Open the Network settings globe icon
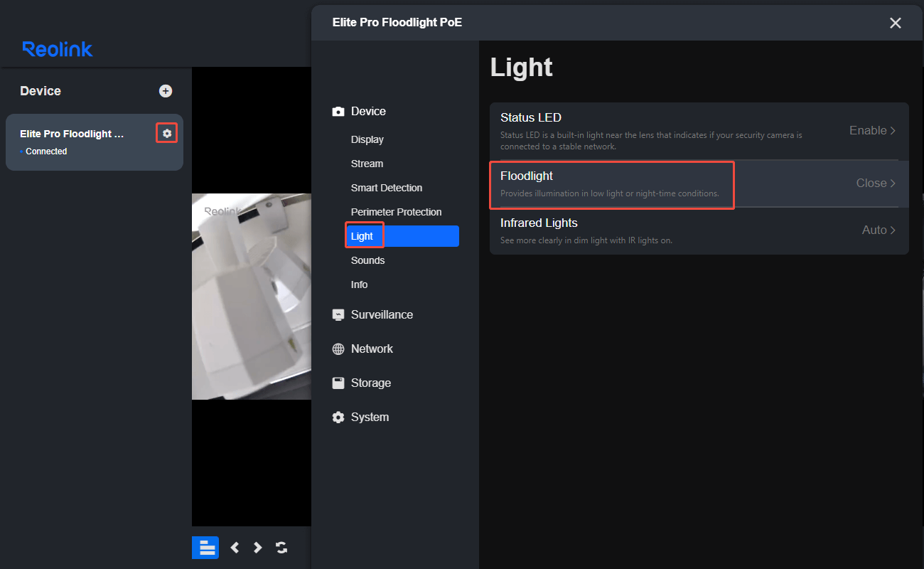This screenshot has height=569, width=924. click(x=338, y=349)
